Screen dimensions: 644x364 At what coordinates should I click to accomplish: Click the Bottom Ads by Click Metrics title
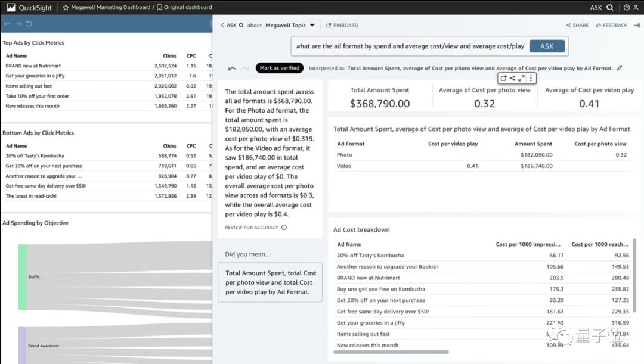tap(38, 132)
